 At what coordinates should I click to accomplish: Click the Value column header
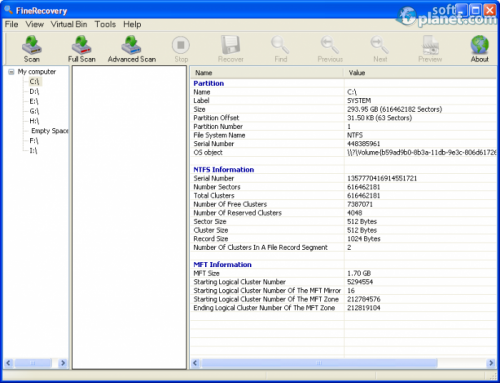[420, 73]
